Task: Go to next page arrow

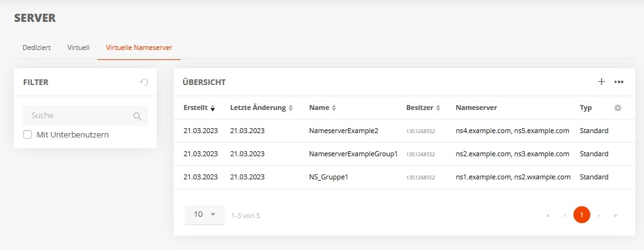Action: coord(599,215)
